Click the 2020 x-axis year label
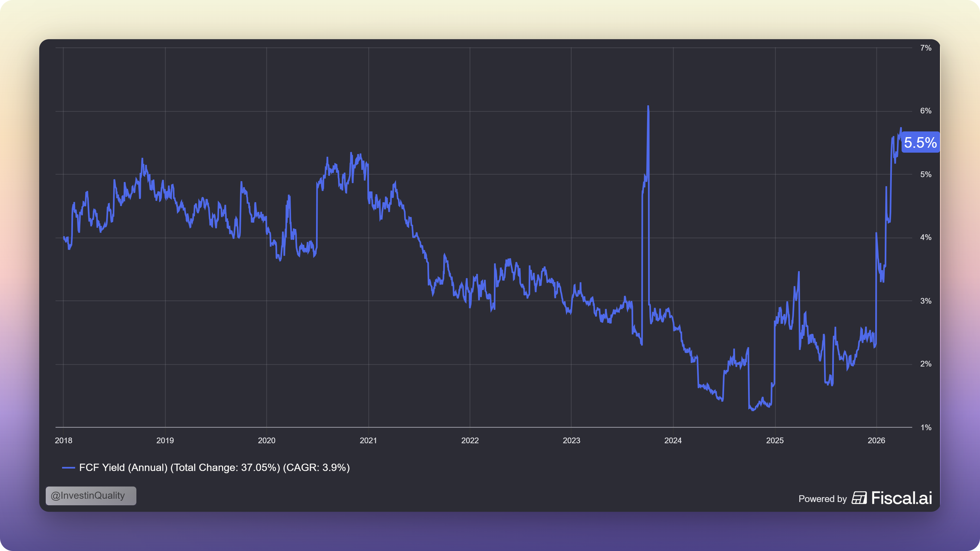The image size is (980, 551). tap(267, 440)
